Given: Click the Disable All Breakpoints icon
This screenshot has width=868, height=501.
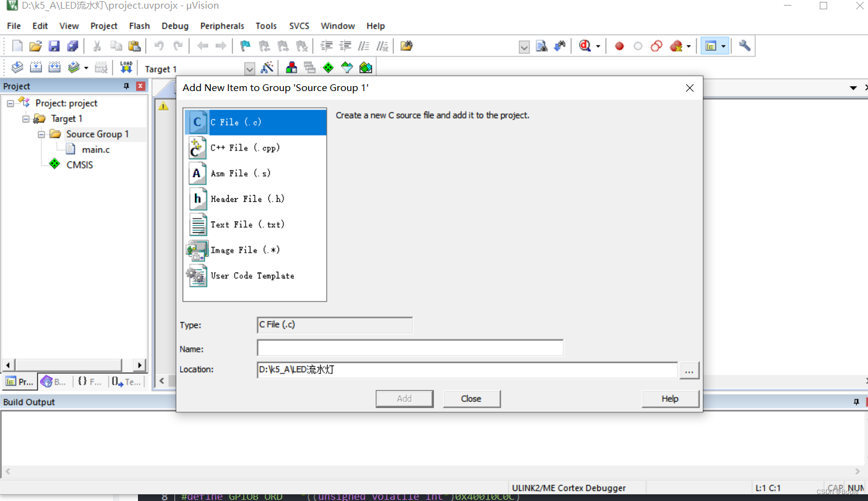Looking at the screenshot, I should click(x=657, y=46).
